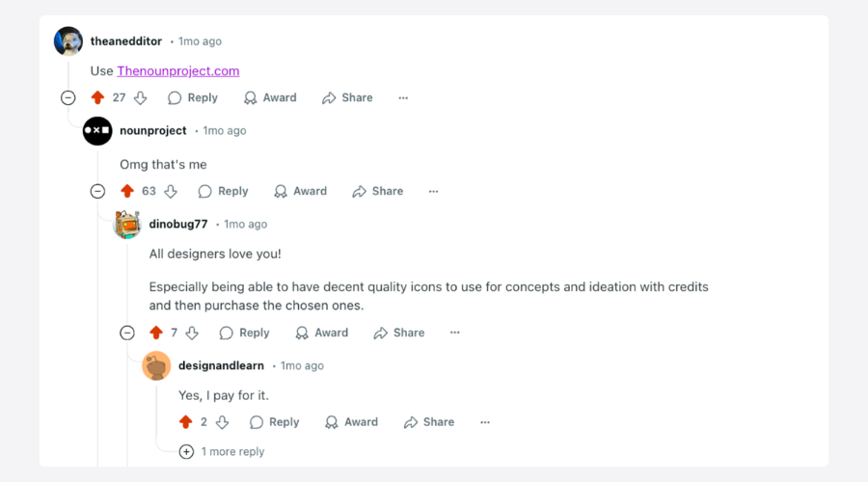
Task: Upvote nounproject's "Omg that's me" comment
Action: click(x=127, y=192)
